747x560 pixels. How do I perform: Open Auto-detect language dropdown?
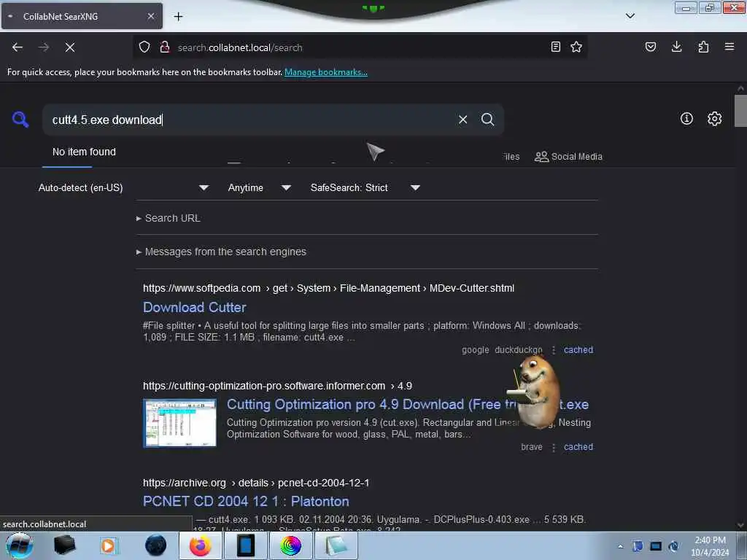coord(124,187)
